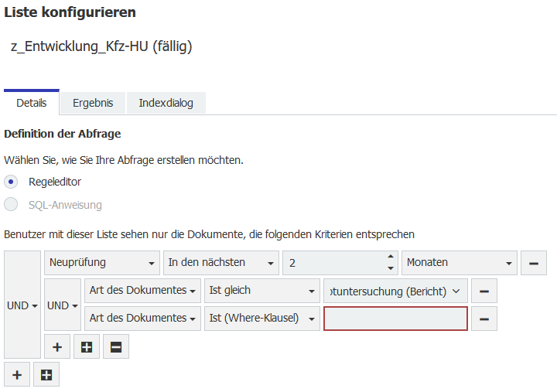Change the outer UND logical operator
This screenshot has height=392, width=557.
point(22,305)
